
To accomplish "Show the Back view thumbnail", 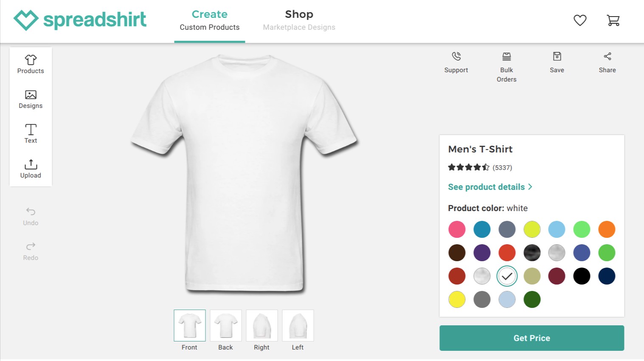I will coord(226,326).
